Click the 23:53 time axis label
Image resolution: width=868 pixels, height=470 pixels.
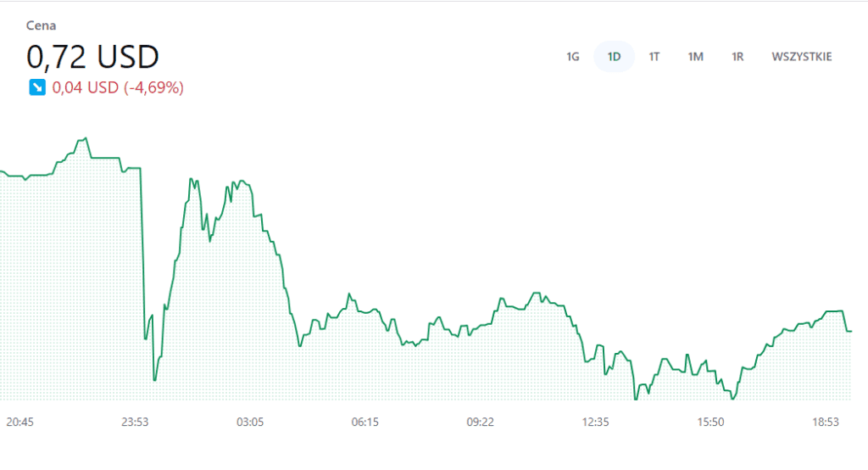click(x=135, y=422)
